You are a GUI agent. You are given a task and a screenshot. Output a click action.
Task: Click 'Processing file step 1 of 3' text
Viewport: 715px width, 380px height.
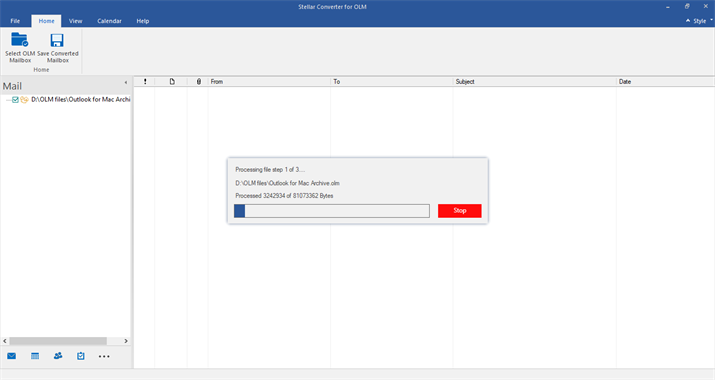coord(270,170)
